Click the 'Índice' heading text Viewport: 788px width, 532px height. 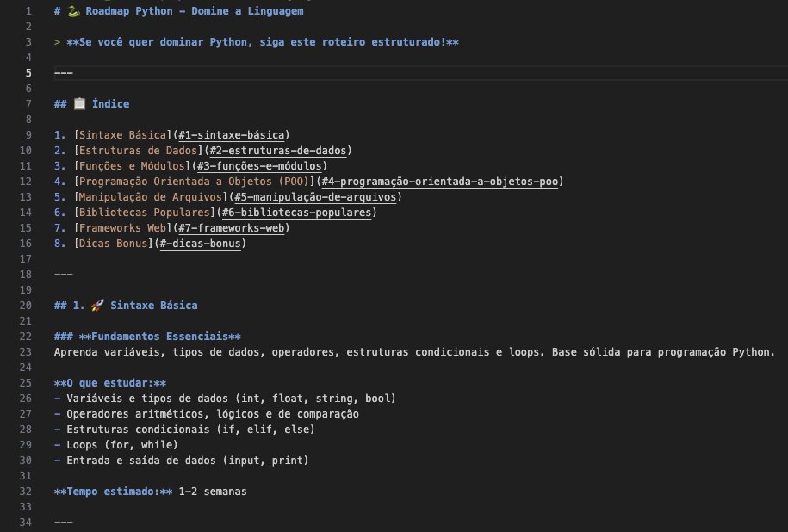[x=110, y=104]
